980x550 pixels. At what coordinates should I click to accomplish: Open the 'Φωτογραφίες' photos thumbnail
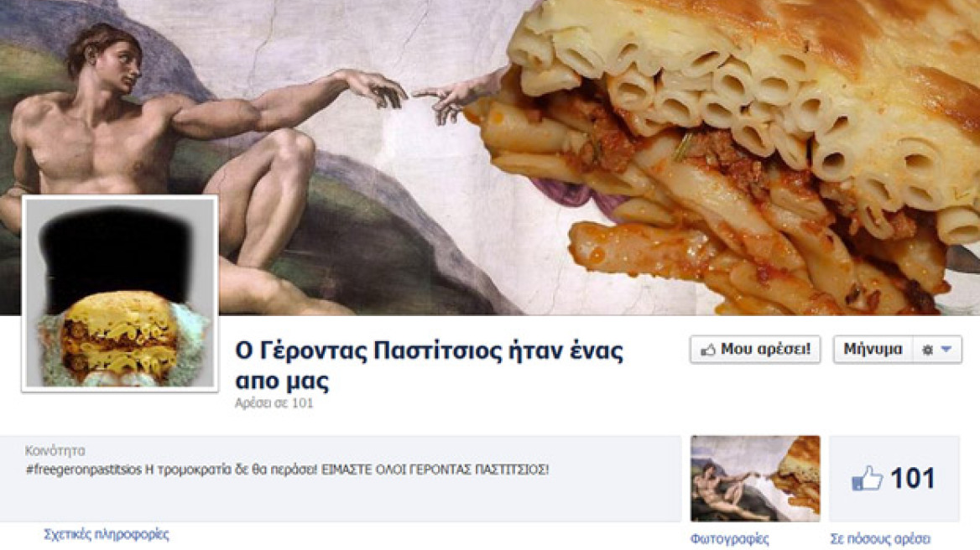[755, 478]
